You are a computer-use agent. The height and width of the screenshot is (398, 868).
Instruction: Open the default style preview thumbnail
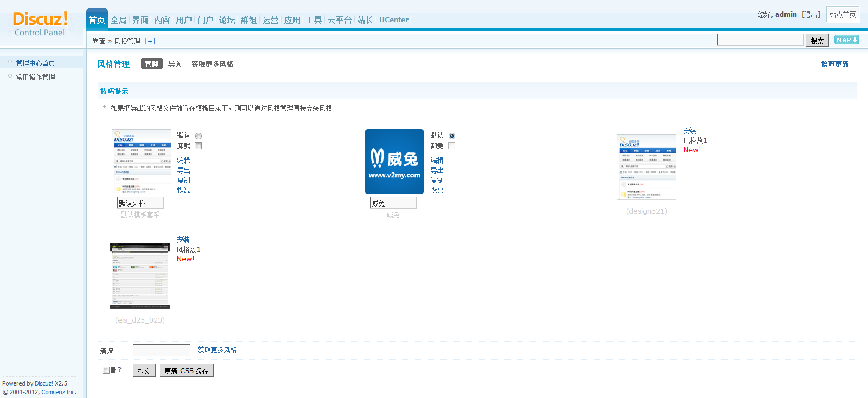[142, 162]
